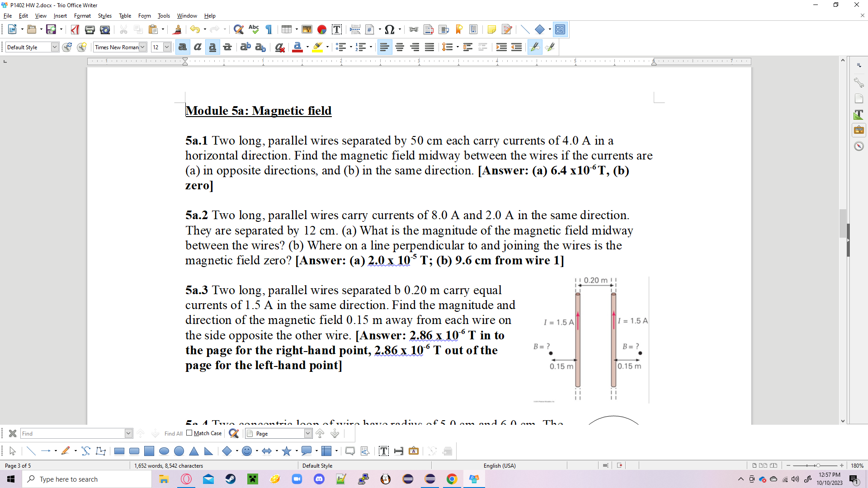Image resolution: width=868 pixels, height=488 pixels.
Task: Apply italic formatting
Action: [x=198, y=47]
